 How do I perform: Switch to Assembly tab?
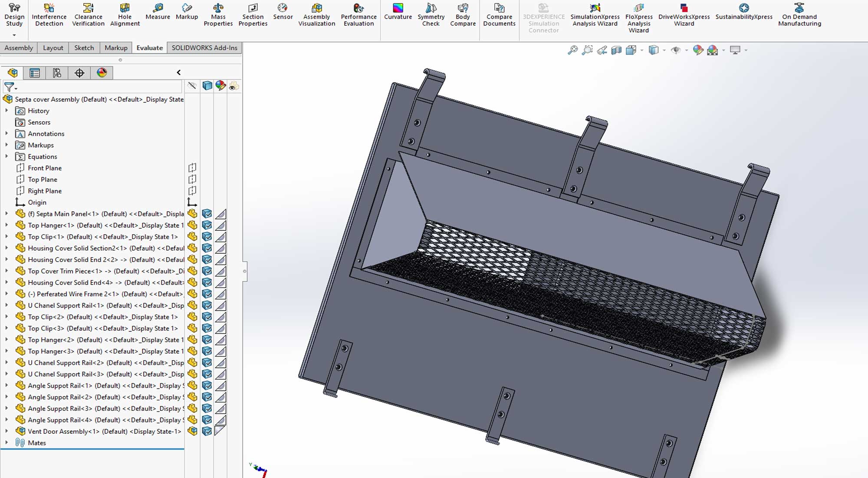point(19,48)
